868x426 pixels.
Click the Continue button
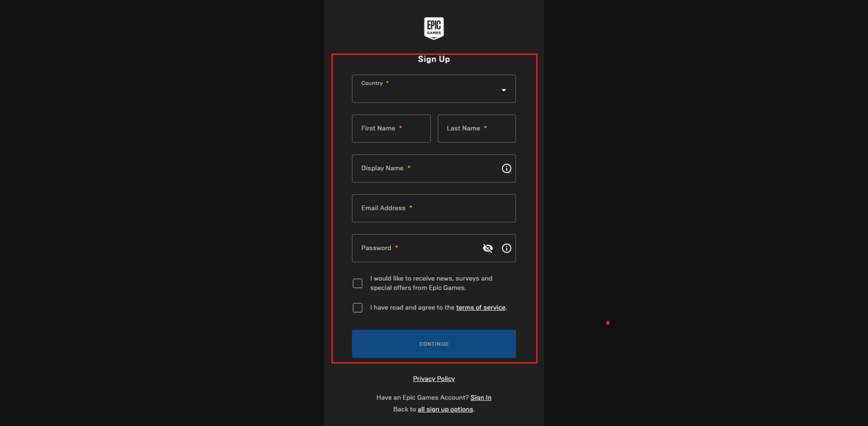[433, 343]
